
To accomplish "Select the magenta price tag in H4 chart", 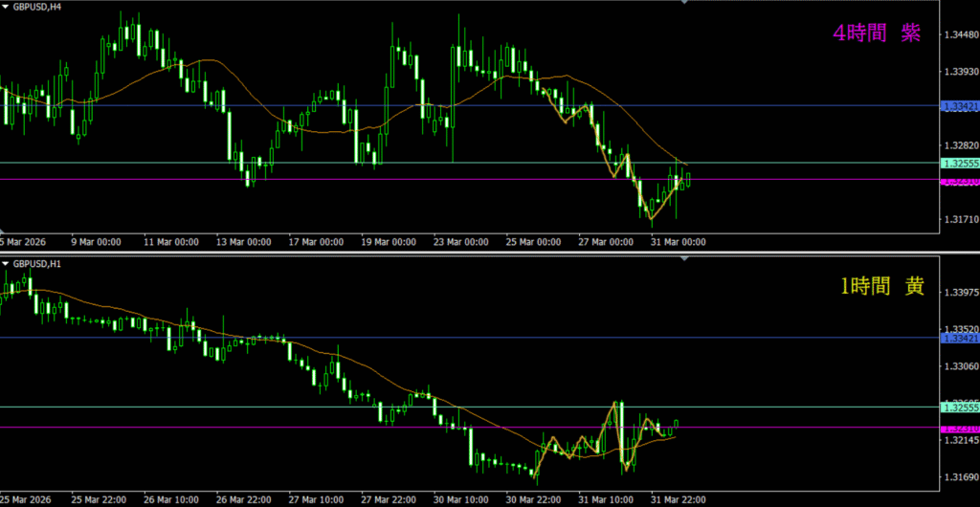I will tap(959, 181).
